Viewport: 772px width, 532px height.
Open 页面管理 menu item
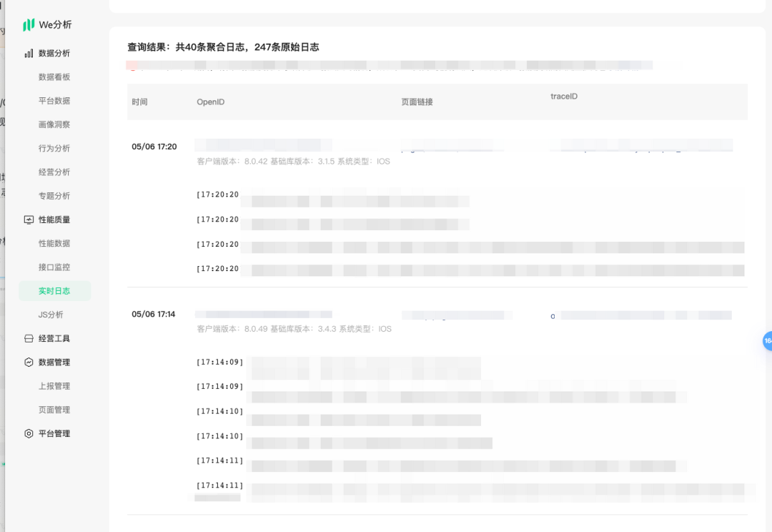click(54, 410)
